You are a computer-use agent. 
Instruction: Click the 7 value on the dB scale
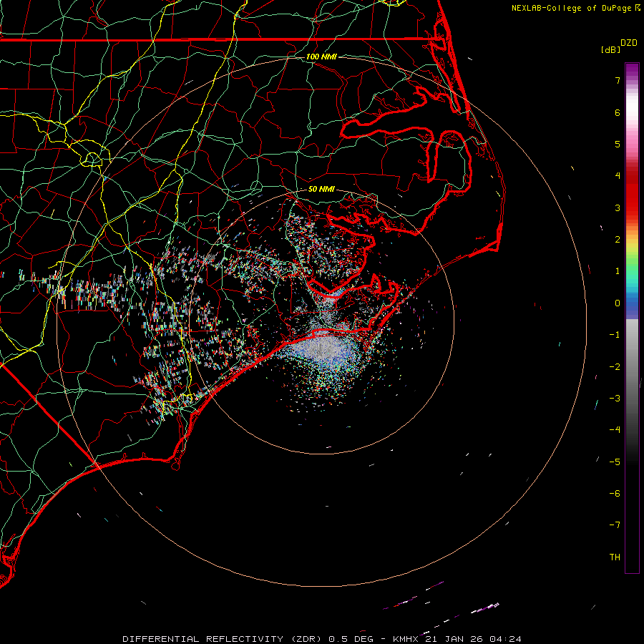point(617,81)
